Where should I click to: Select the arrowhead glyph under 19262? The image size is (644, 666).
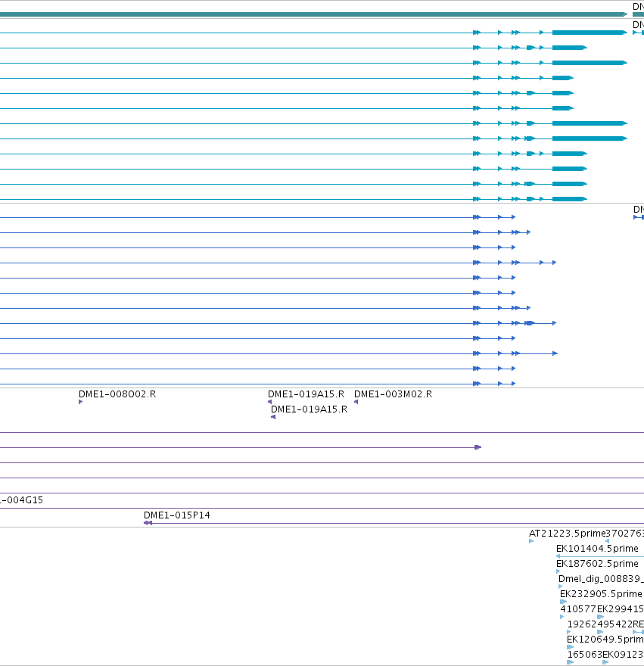click(569, 632)
